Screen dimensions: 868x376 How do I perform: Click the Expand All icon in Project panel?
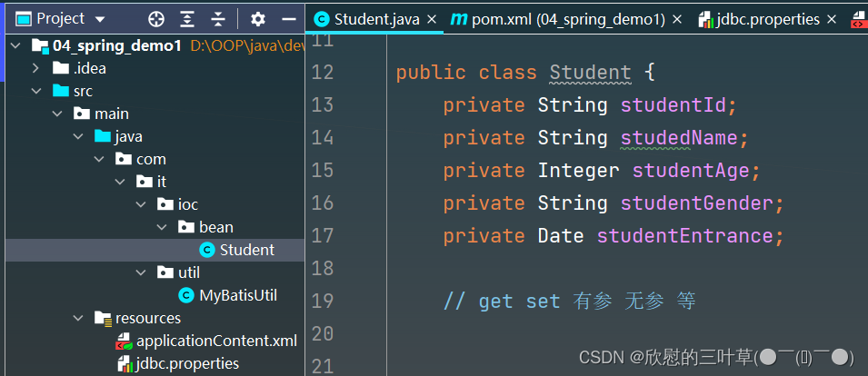187,18
